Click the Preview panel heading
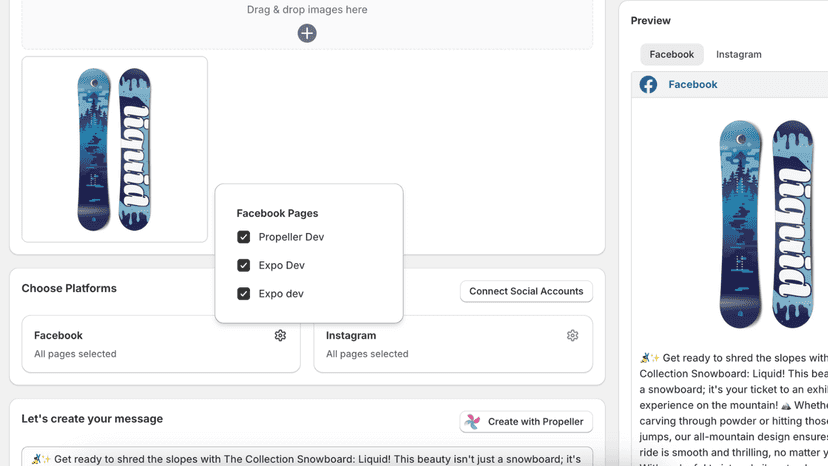This screenshot has height=466, width=828. pyautogui.click(x=651, y=21)
